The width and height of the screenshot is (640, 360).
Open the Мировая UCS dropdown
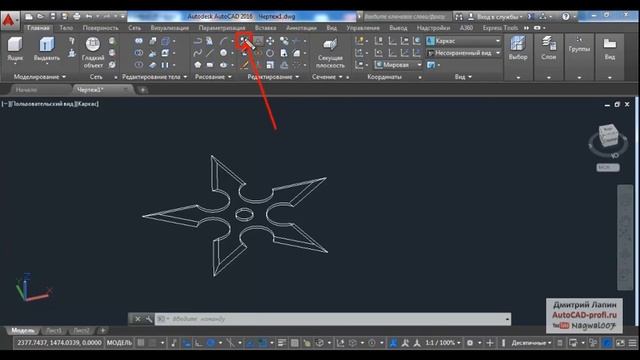click(x=398, y=65)
